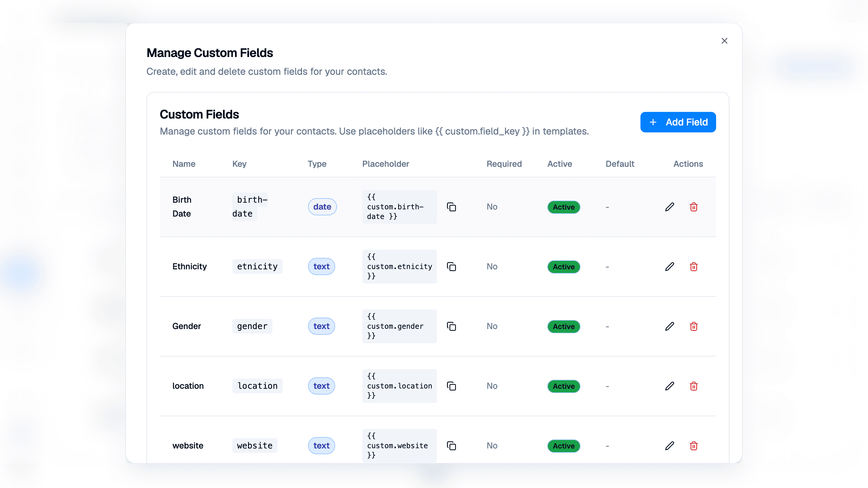Select the birth-date key text
This screenshot has width=868, height=488.
click(x=250, y=207)
